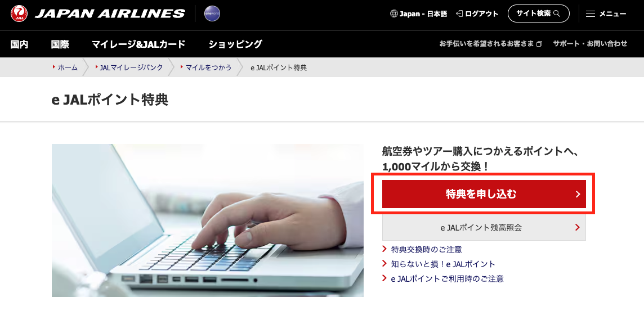Select the e JALポイント残高照会 button

pos(484,227)
